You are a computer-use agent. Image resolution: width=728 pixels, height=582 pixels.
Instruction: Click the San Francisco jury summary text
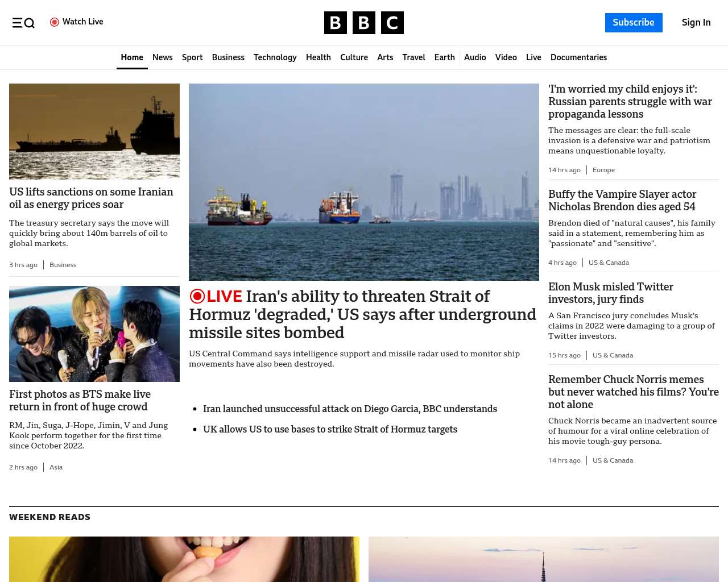[x=631, y=326]
